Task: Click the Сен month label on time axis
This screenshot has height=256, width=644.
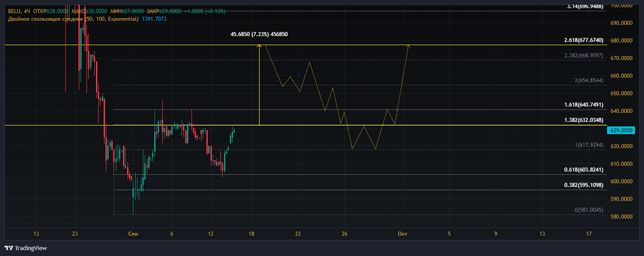Action: (x=133, y=234)
